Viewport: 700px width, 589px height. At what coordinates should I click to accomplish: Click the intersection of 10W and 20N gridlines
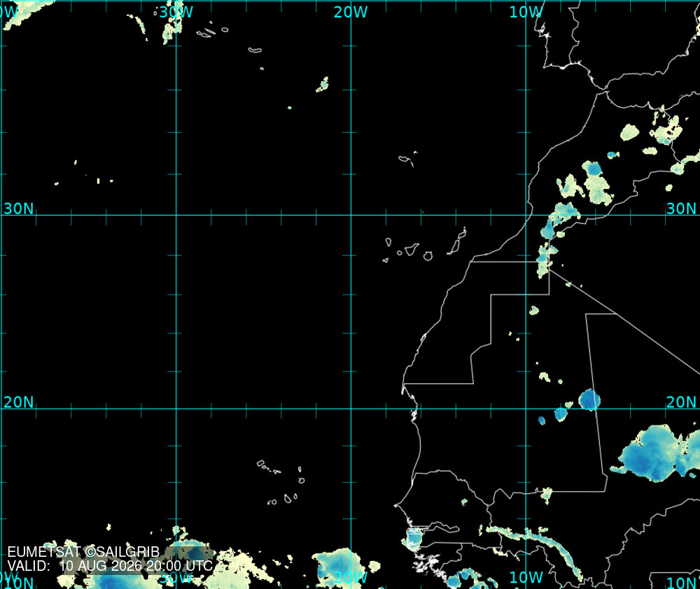coord(526,409)
